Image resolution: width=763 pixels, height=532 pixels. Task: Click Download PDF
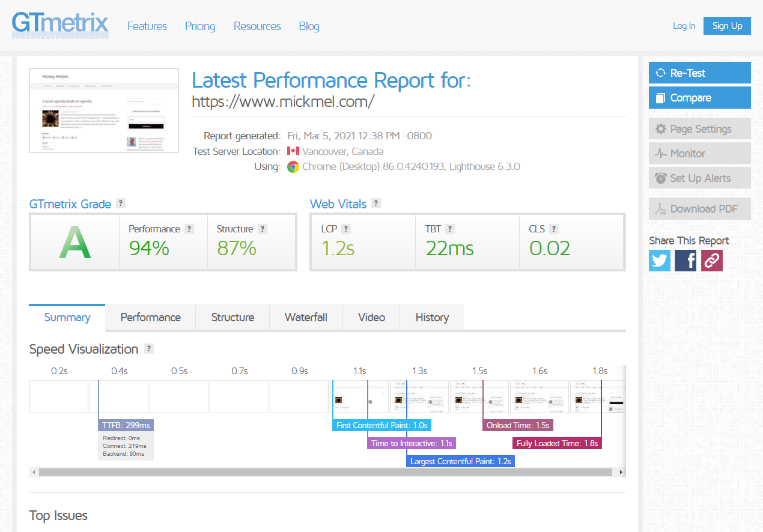pos(700,208)
